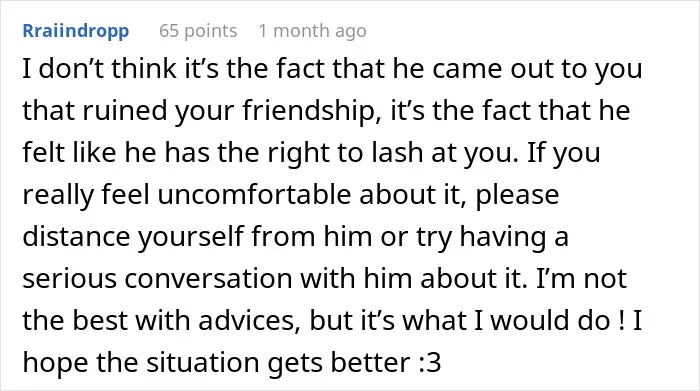700x391 pixels.
Task: Click the phrase hope the situation gets better
Action: point(217,362)
